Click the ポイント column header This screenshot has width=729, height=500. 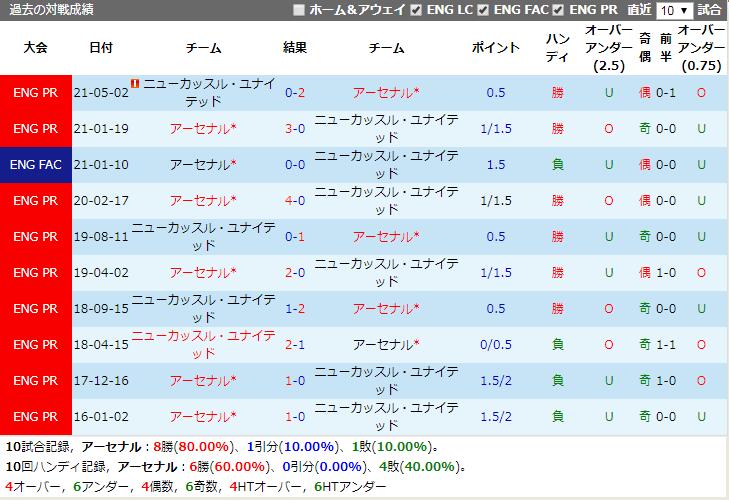496,47
